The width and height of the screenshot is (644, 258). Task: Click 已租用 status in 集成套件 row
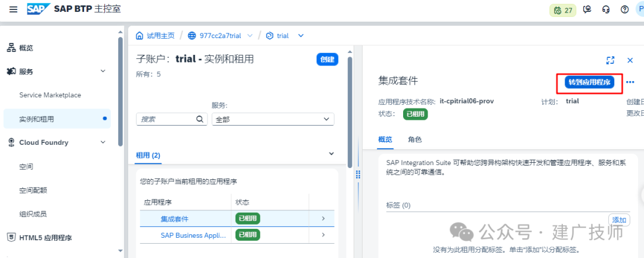247,219
